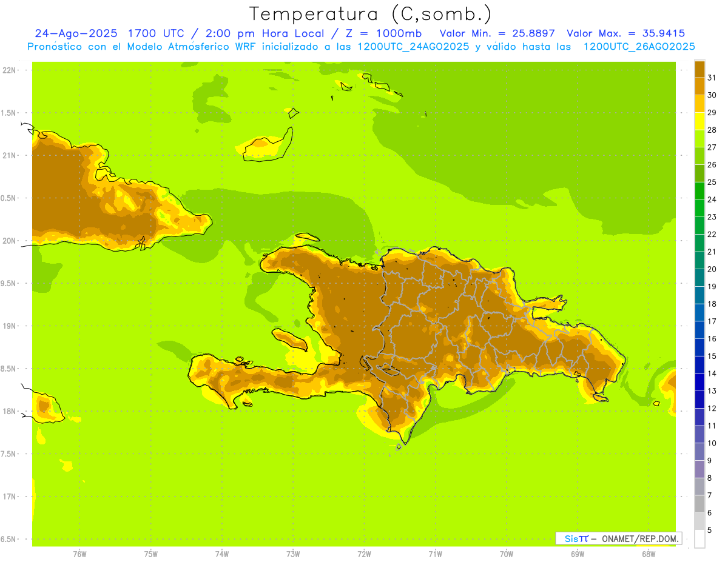Click the '18N' latitude label
This screenshot has height=562, width=728.
click(9, 411)
